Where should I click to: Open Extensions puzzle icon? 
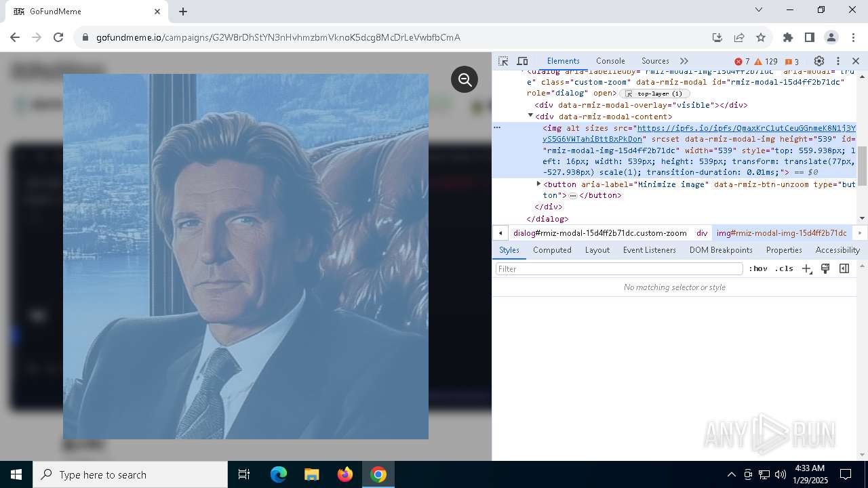coord(787,37)
